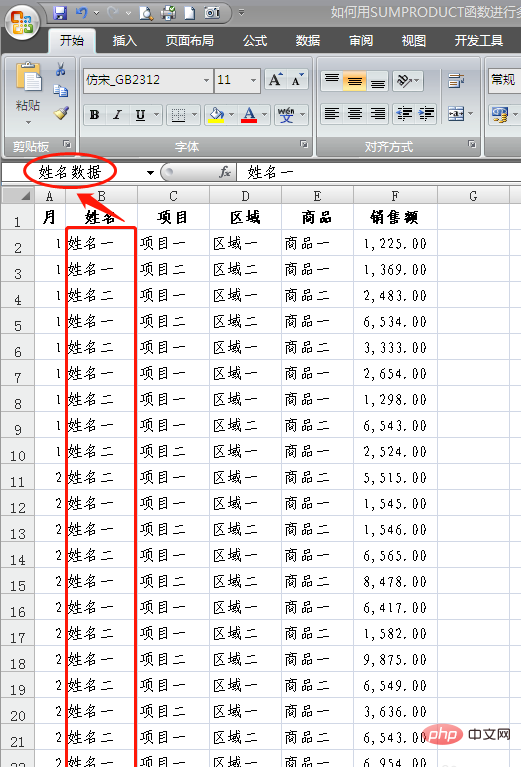Launch Clipboard pane dialog launcher

(x=67, y=144)
